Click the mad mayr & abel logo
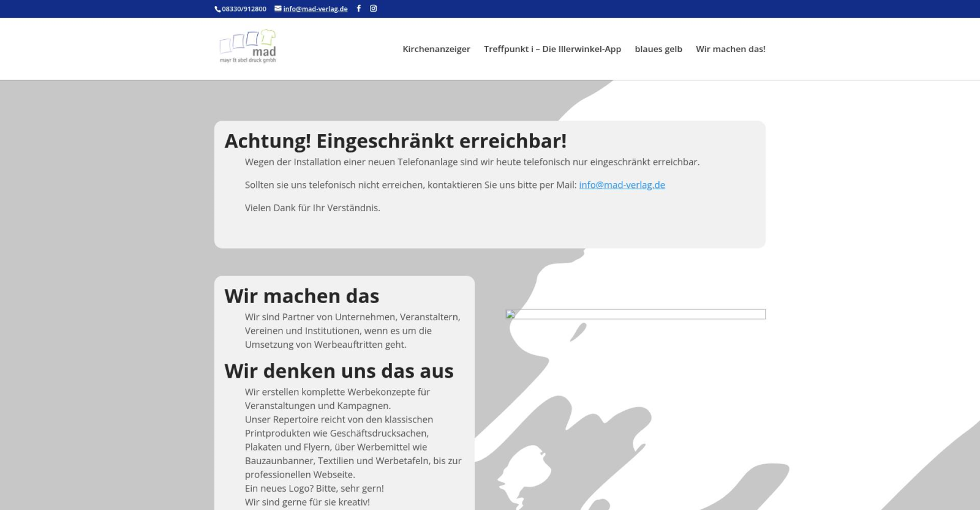Image resolution: width=980 pixels, height=510 pixels. pos(248,47)
